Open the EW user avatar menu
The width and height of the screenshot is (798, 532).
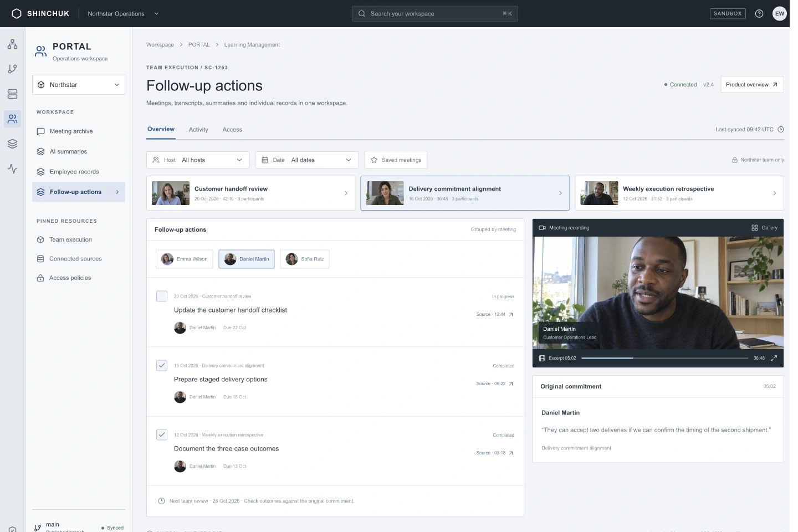click(780, 14)
